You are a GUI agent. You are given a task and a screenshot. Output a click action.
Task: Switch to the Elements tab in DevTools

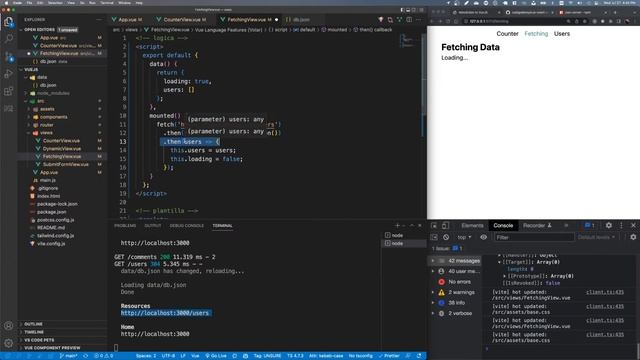[x=472, y=225]
